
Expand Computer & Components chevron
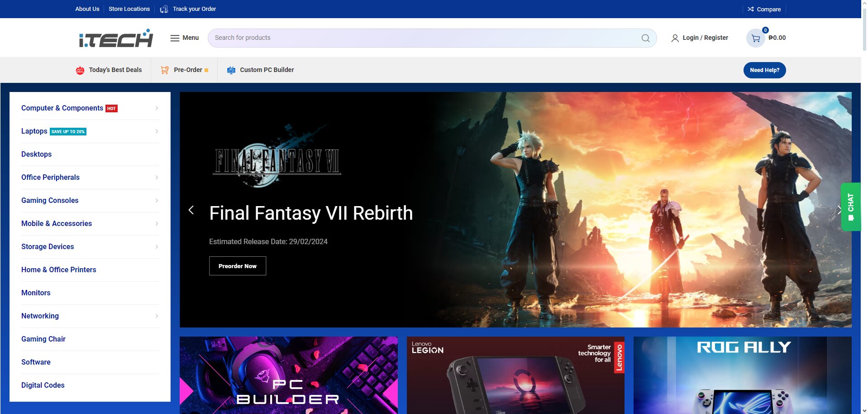click(157, 108)
